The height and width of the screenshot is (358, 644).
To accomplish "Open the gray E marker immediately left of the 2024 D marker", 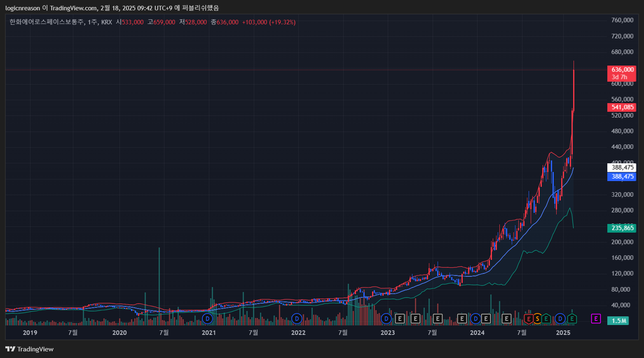I will 462,318.
